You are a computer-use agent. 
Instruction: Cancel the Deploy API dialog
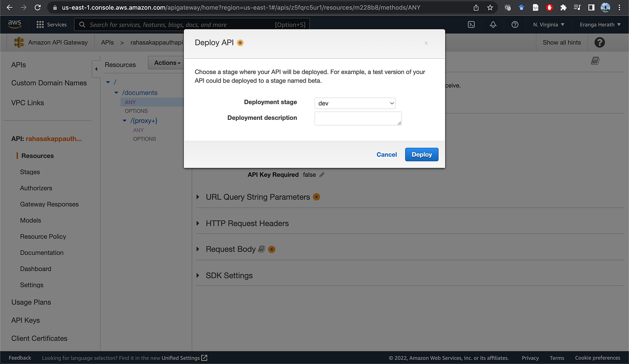pyautogui.click(x=386, y=154)
